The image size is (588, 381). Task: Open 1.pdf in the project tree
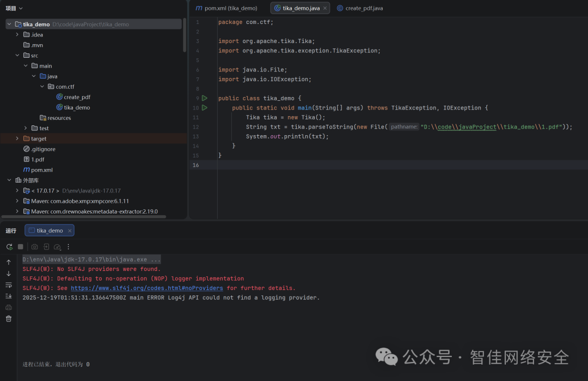(x=38, y=160)
